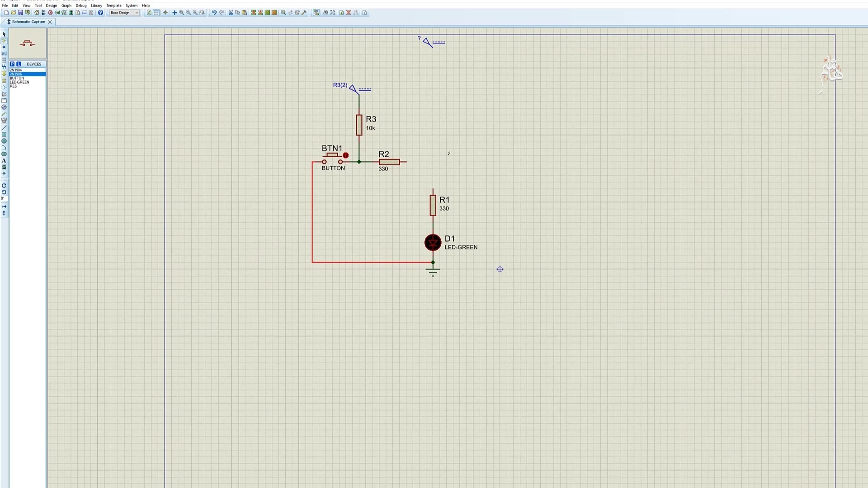Open the Template menu
Screen dimensions: 868x488
click(114, 5)
